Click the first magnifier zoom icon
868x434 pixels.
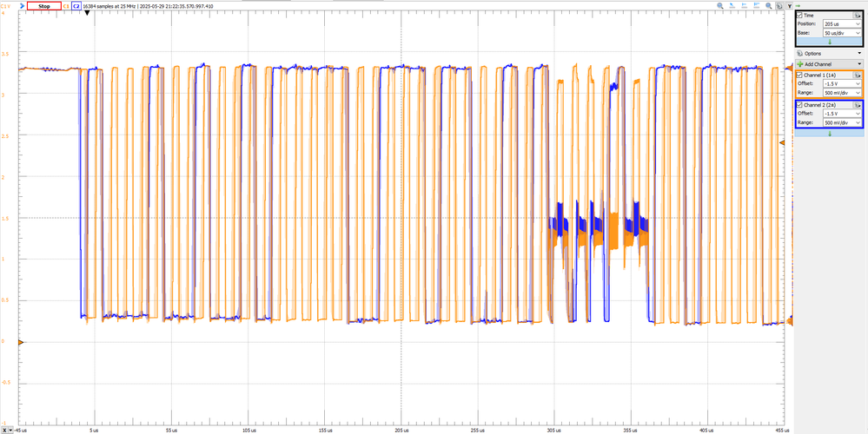coord(720,5)
